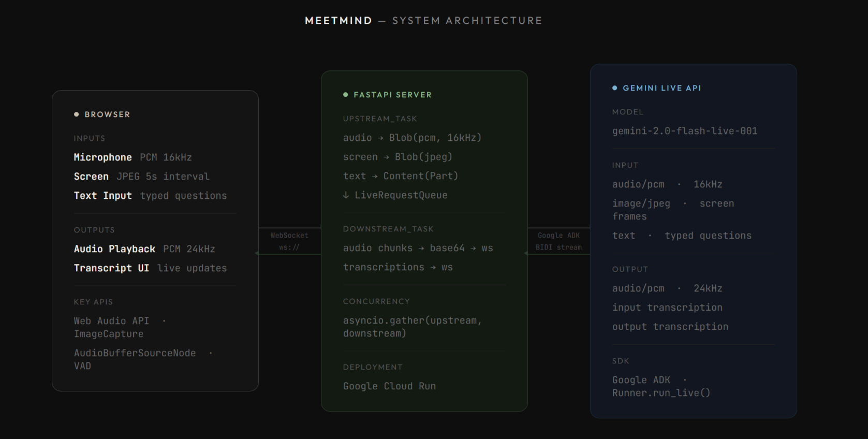Click the OUTPUT label in Gemini panel

[x=630, y=269]
